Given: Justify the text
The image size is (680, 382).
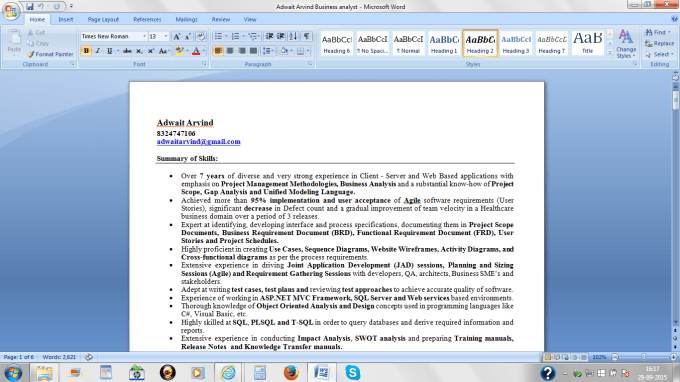Looking at the screenshot, I should pyautogui.click(x=253, y=51).
